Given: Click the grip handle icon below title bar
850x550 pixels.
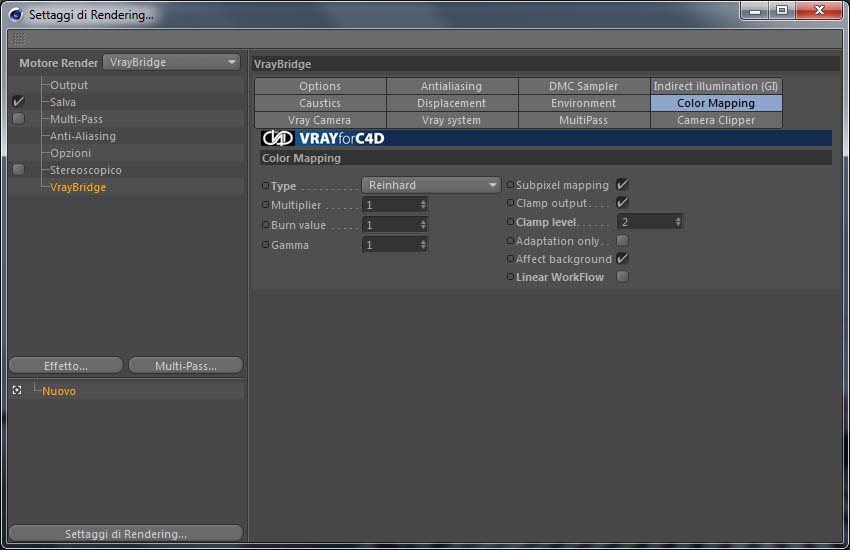Looking at the screenshot, I should pyautogui.click(x=18, y=39).
